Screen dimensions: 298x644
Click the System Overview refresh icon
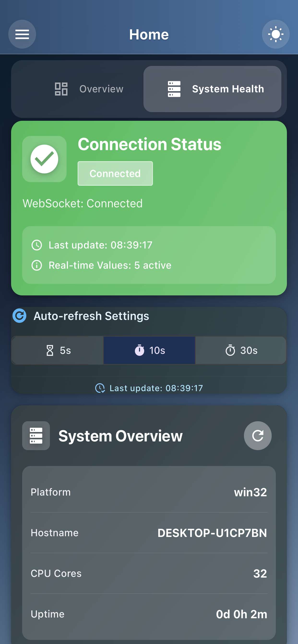click(x=258, y=436)
